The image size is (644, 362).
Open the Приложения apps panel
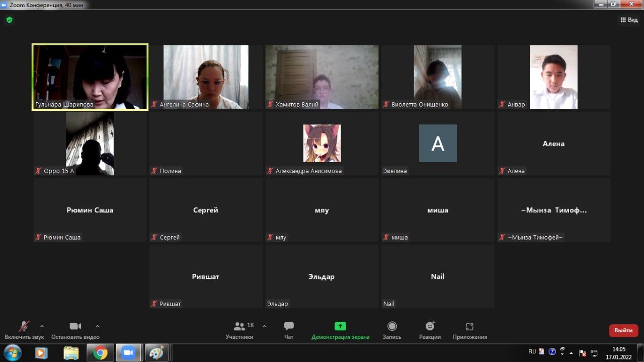click(x=469, y=330)
